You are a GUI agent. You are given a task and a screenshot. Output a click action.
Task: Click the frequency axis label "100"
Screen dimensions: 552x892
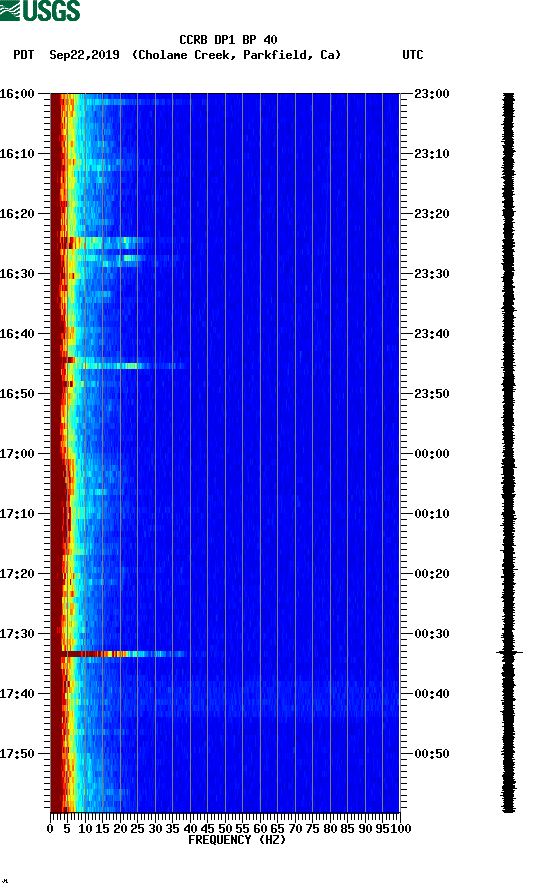pos(401,829)
